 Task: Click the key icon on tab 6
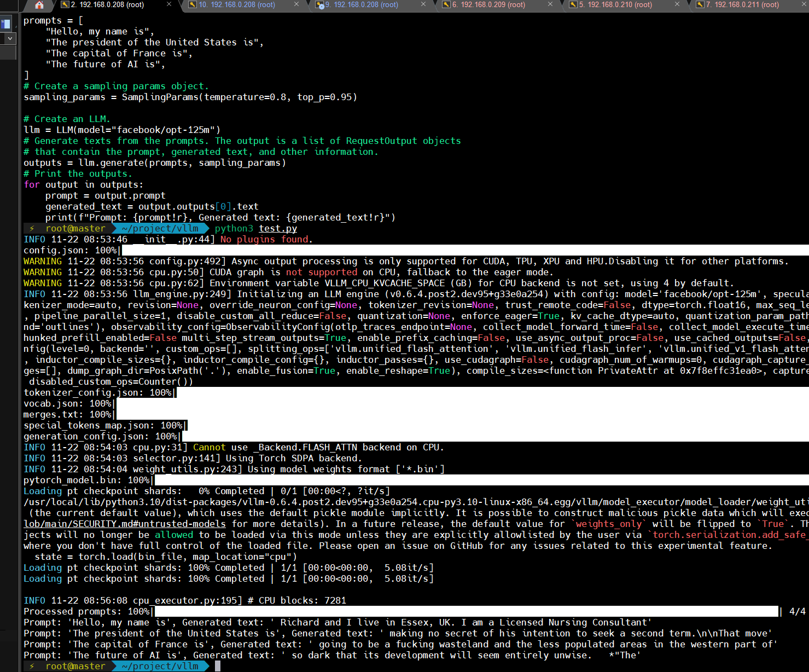446,5
